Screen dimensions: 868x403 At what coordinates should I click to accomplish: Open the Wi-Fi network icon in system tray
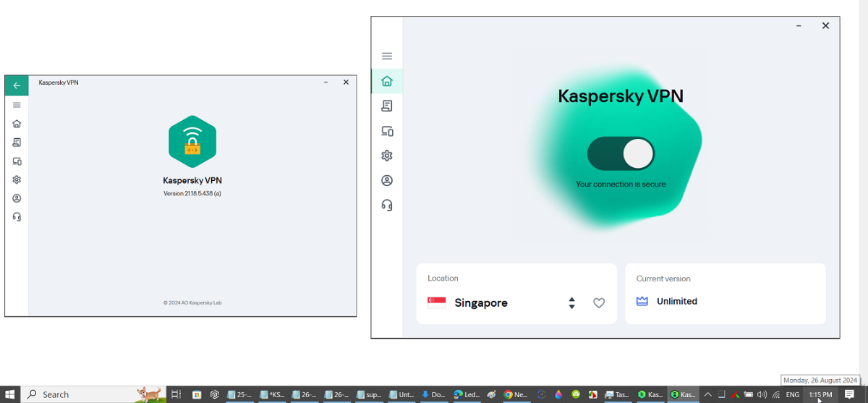[776, 394]
